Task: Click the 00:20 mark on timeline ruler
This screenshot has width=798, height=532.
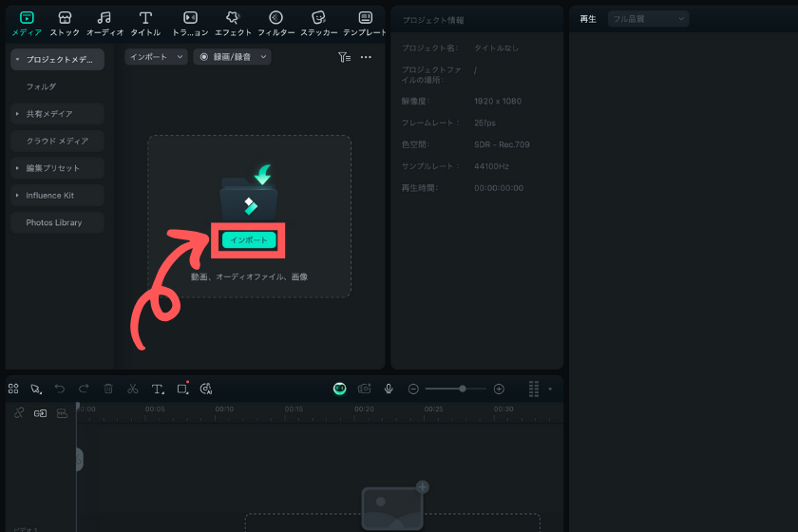Action: coord(364,408)
